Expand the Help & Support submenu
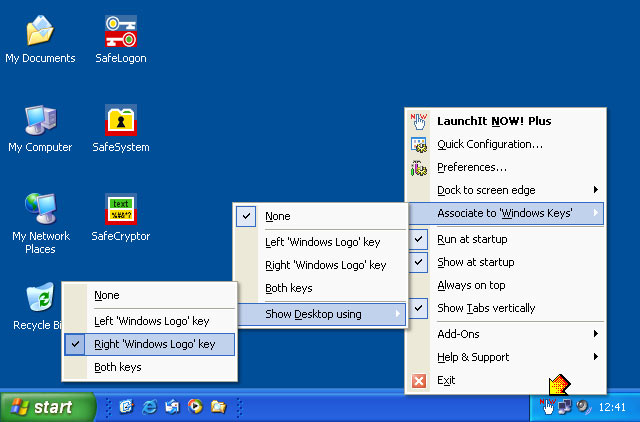Screen dimensions: 640x422 pos(505,357)
